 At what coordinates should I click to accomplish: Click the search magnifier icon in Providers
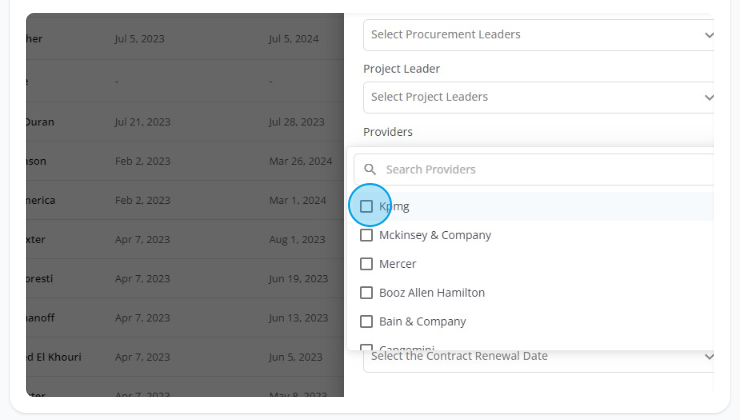pyautogui.click(x=370, y=169)
